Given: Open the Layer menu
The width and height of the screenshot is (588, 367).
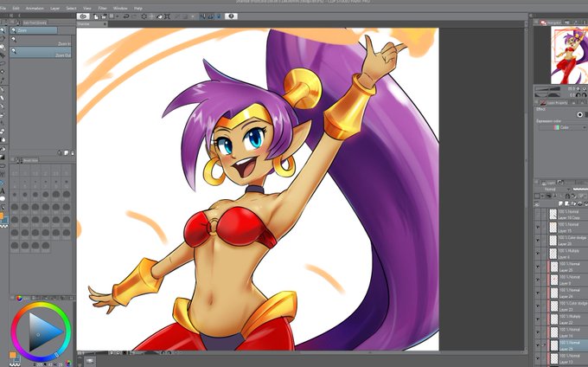Looking at the screenshot, I should pyautogui.click(x=54, y=8).
